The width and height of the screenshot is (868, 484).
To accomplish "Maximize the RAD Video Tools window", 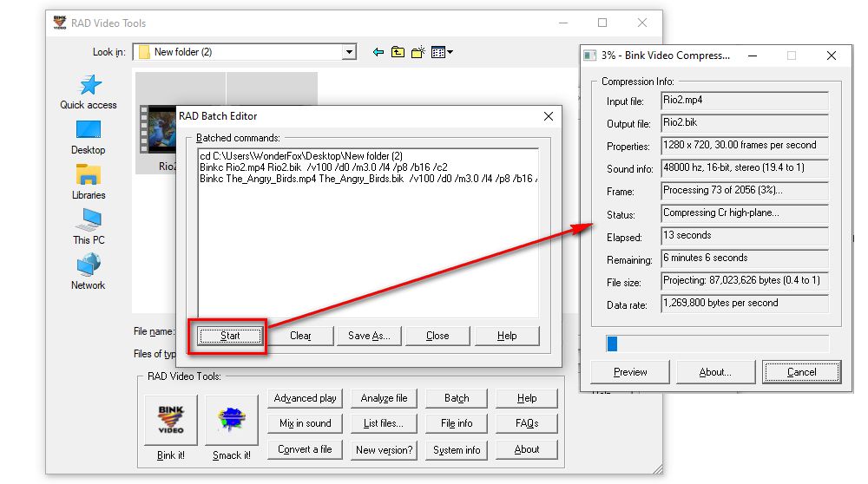I will 602,23.
